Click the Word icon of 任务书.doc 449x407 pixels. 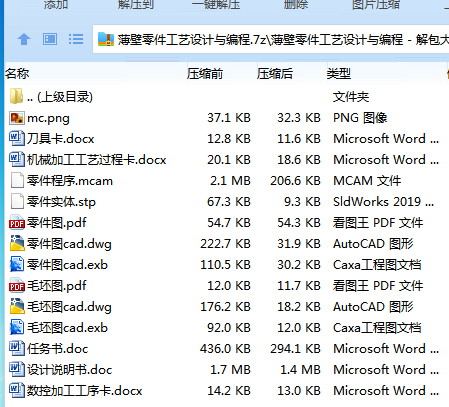(17, 349)
